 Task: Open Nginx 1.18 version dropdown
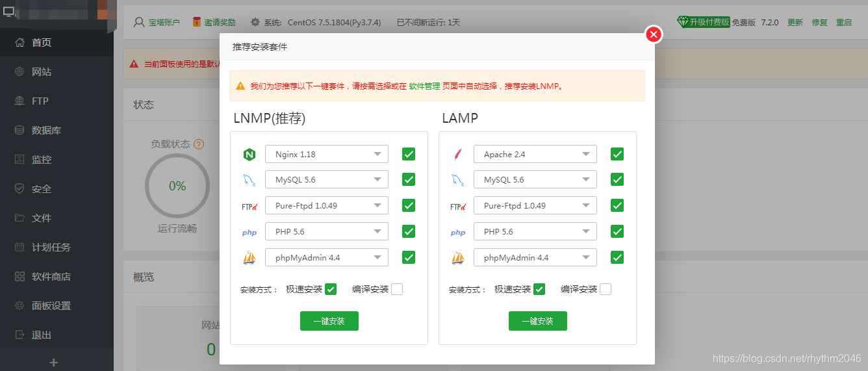(327, 154)
